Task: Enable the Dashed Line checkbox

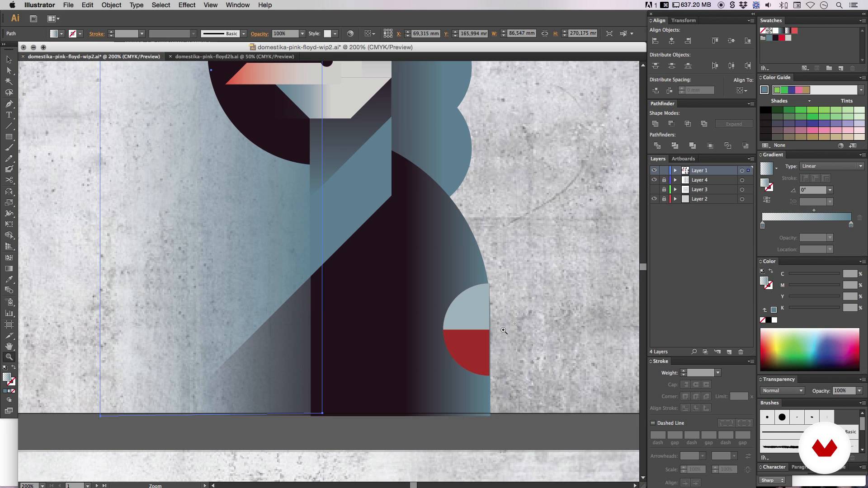Action: [x=653, y=423]
